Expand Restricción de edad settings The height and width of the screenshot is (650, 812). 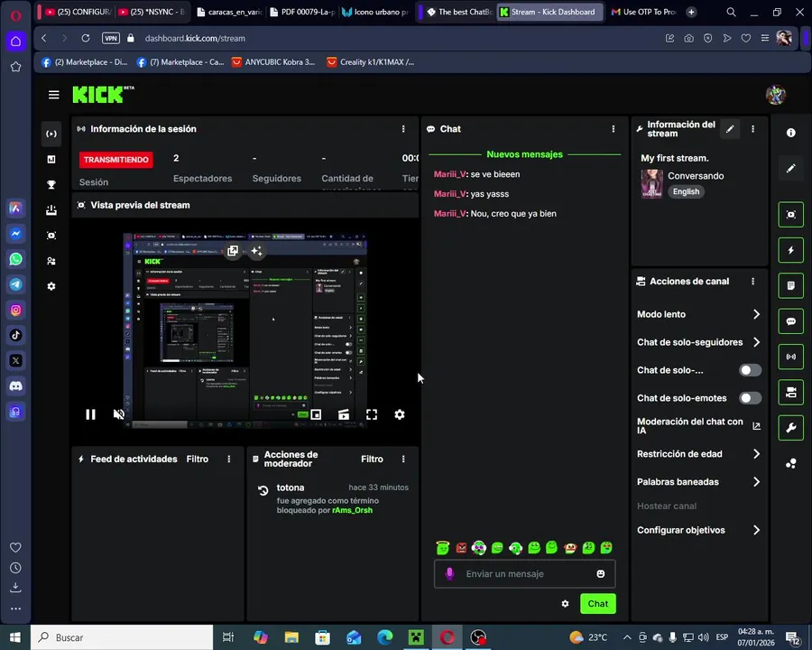tap(698, 454)
